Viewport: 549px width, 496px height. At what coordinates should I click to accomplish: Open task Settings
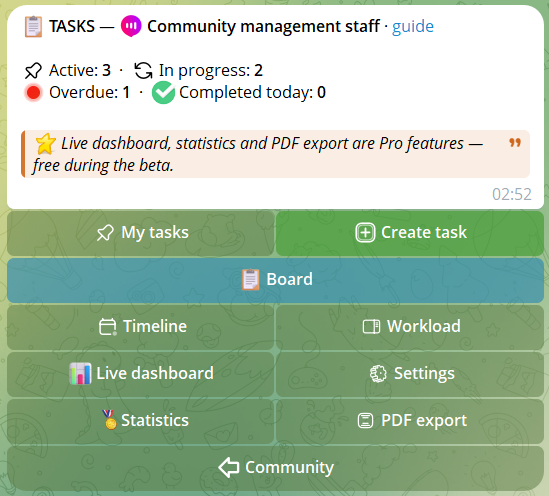410,374
